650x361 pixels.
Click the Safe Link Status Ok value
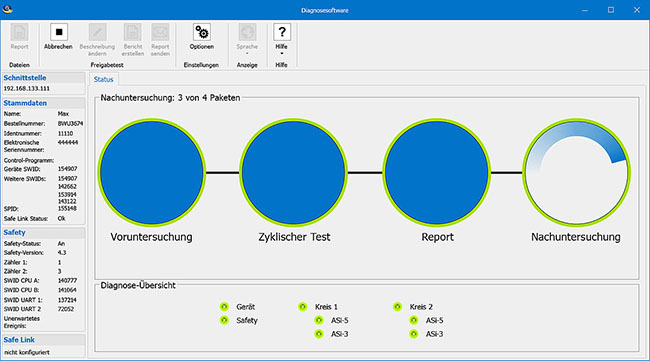tap(61, 218)
